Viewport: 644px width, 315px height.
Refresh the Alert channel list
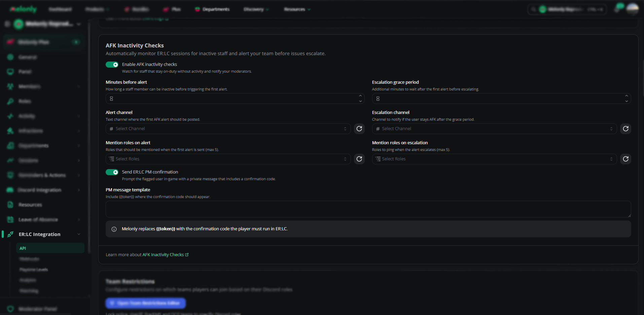coord(359,129)
